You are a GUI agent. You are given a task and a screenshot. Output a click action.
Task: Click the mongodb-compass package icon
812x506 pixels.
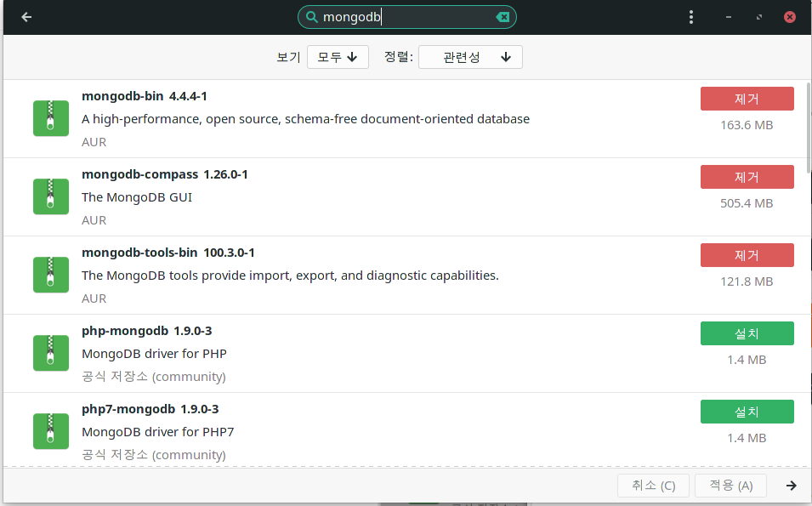(51, 196)
